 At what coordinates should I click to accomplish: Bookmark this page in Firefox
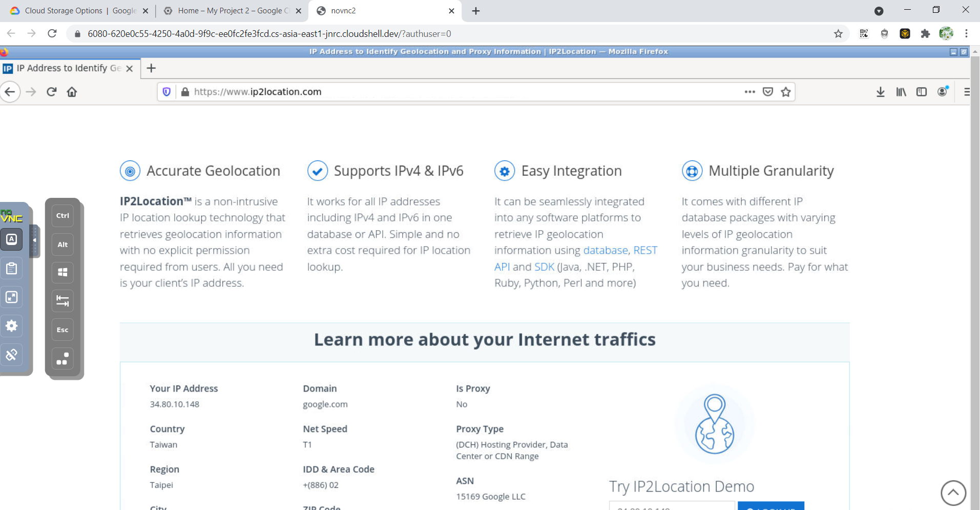(786, 92)
